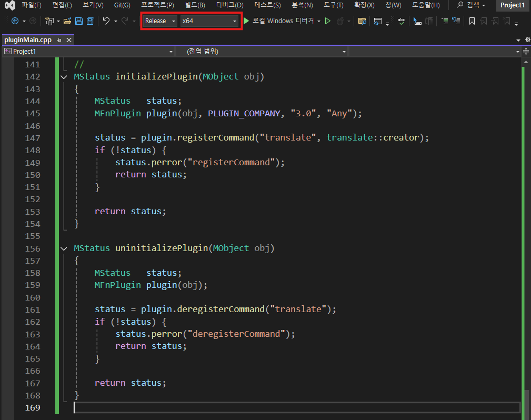This screenshot has height=420, width=531.
Task: Click the Project1 title label
Action: pyautogui.click(x=513, y=5)
